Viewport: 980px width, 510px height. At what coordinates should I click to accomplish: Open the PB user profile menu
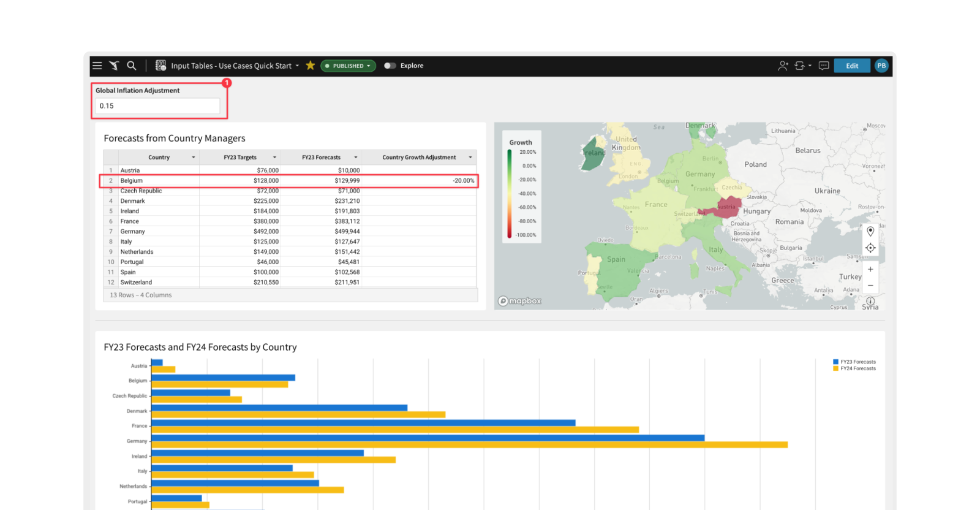tap(881, 66)
